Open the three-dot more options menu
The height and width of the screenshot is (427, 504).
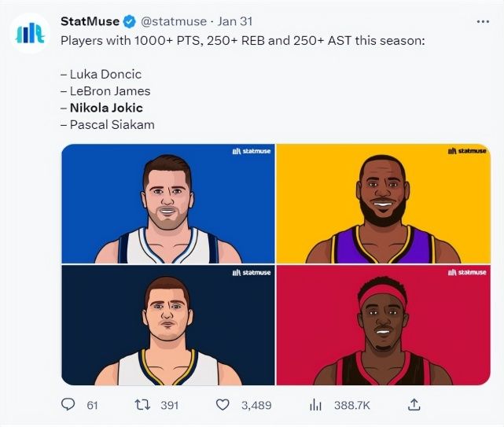click(x=483, y=22)
